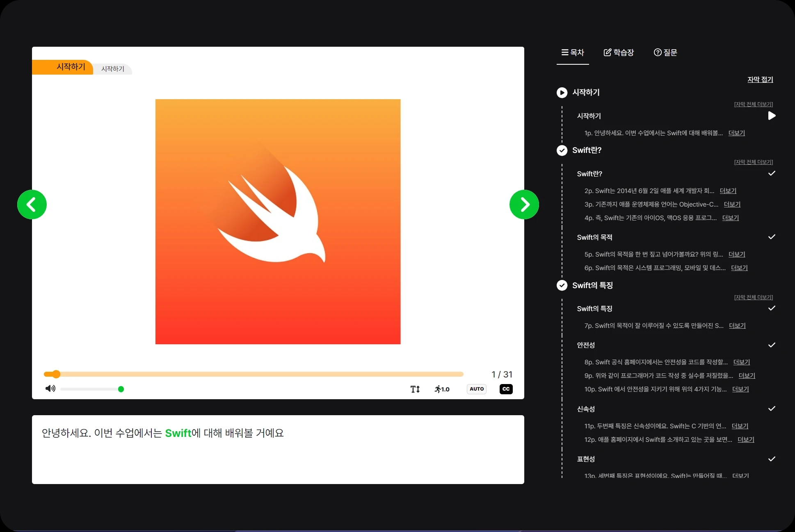Mute the audio with the speaker icon

(x=50, y=389)
